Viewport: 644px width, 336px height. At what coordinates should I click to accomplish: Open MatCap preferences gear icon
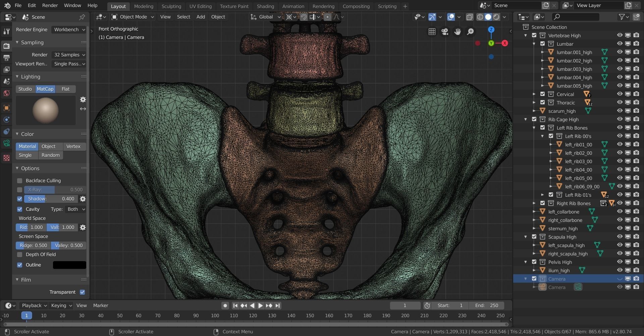(x=83, y=100)
